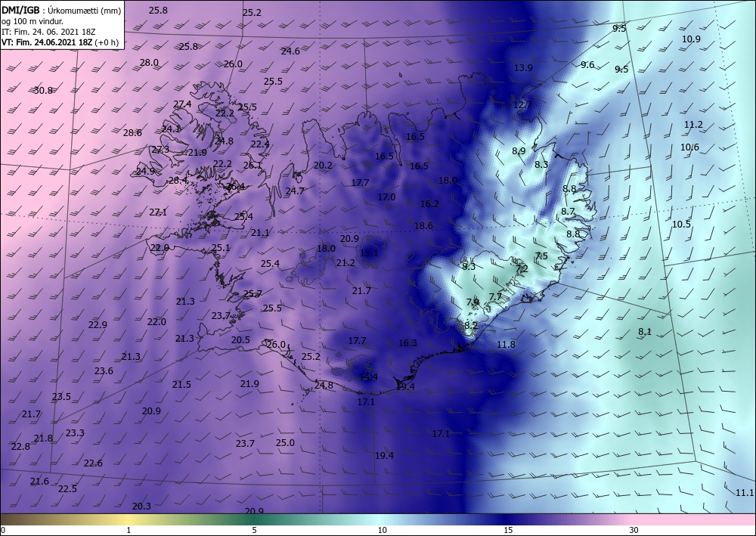Click the map value 7.9
Image resolution: width=756 pixels, height=536 pixels.
pyautogui.click(x=473, y=302)
